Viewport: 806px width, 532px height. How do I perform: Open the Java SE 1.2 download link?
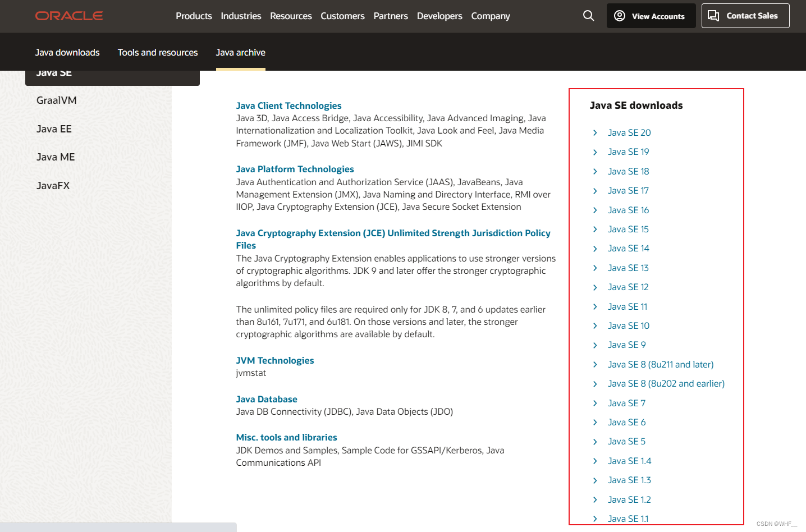[629, 499]
